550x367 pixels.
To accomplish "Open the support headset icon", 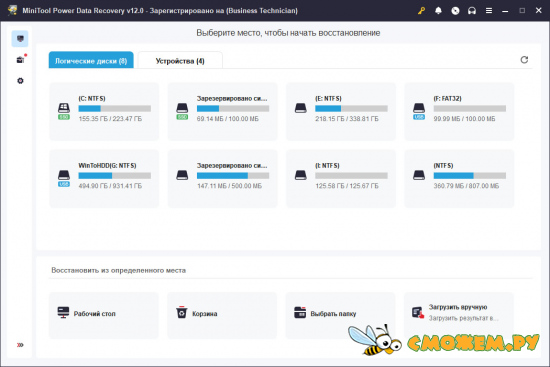I will pyautogui.click(x=472, y=11).
